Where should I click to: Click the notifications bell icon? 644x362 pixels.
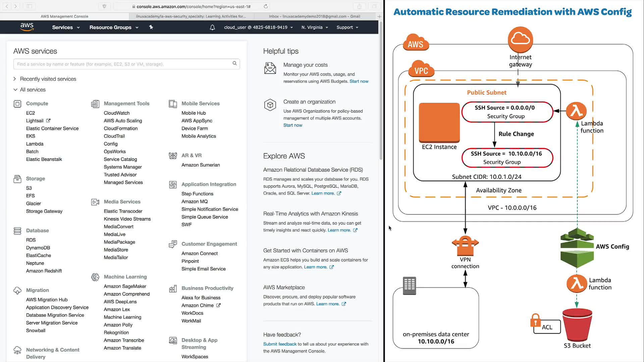point(212,27)
